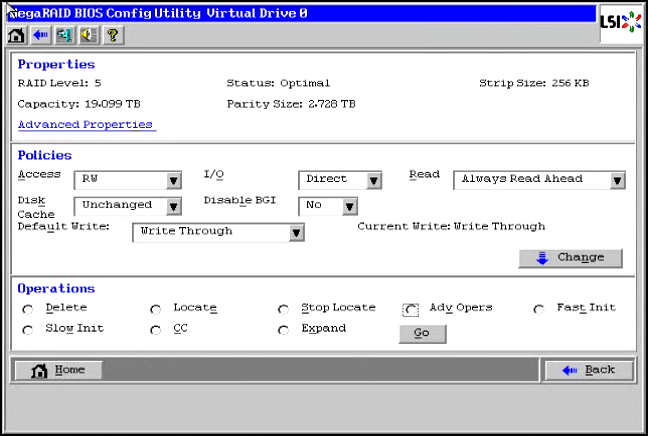The width and height of the screenshot is (648, 436).
Task: Click the exit icon in the toolbar
Action: (64, 35)
